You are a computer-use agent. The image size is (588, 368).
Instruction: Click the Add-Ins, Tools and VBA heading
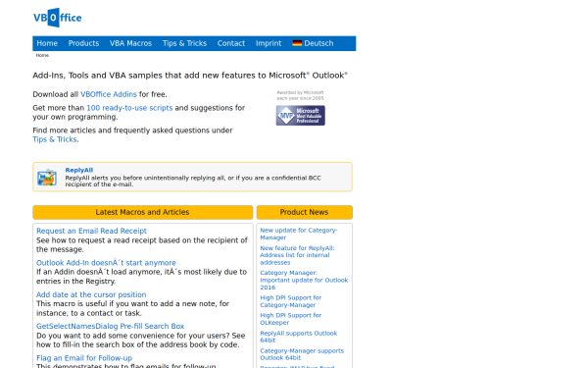coord(190,76)
